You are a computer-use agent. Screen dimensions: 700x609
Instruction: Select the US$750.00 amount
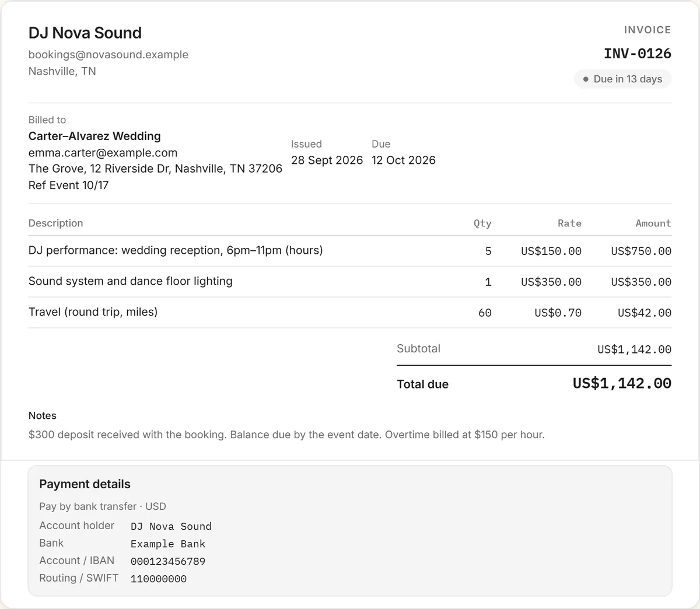pos(641,251)
